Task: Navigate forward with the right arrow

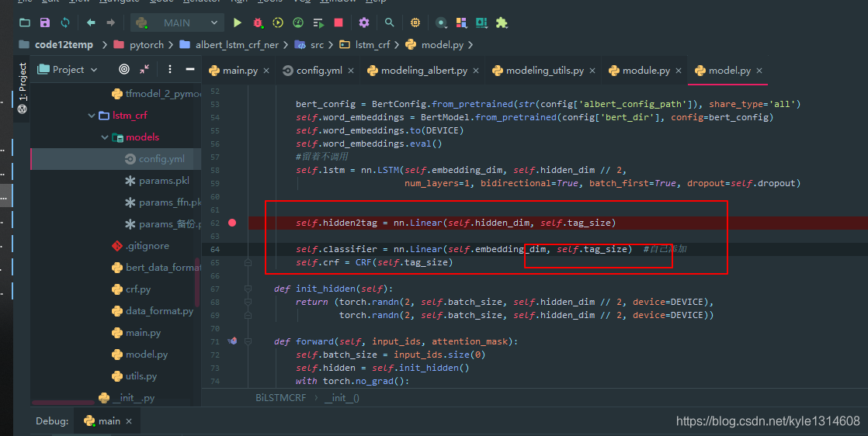Action: point(111,22)
